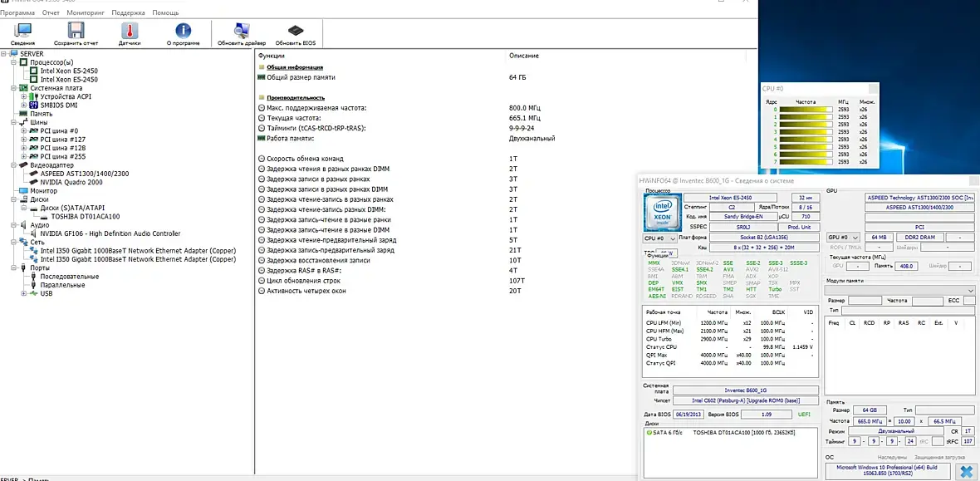This screenshot has height=481, width=980.
Task: Select Параллельные ports tree item
Action: 62,285
